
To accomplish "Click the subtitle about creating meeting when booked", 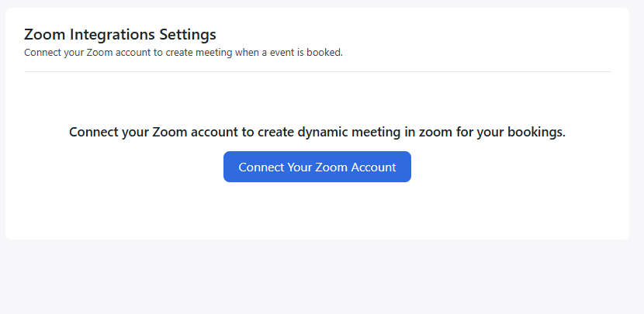I will pyautogui.click(x=183, y=53).
